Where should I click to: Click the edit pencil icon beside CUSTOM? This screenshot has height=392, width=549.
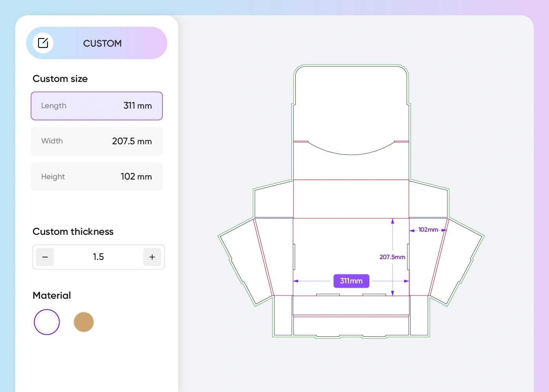[43, 43]
